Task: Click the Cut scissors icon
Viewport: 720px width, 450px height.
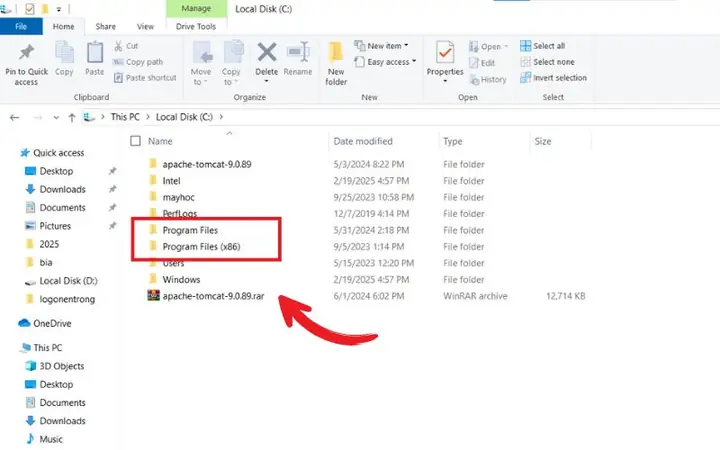Action: click(x=118, y=46)
